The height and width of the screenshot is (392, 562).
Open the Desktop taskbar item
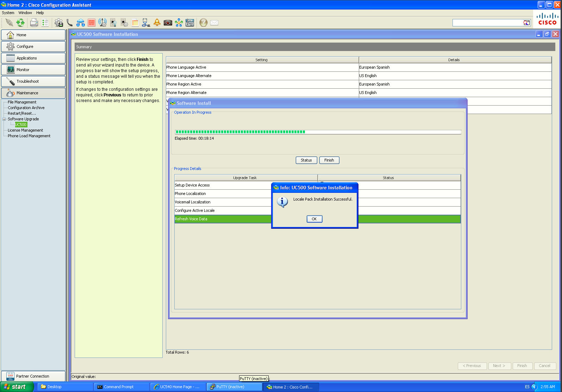(x=65, y=387)
